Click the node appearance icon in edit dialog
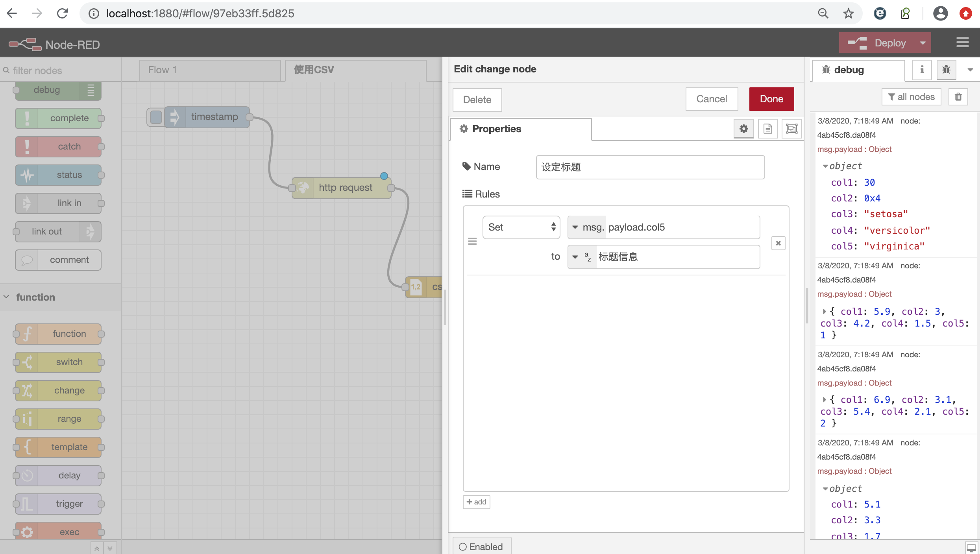 791,128
